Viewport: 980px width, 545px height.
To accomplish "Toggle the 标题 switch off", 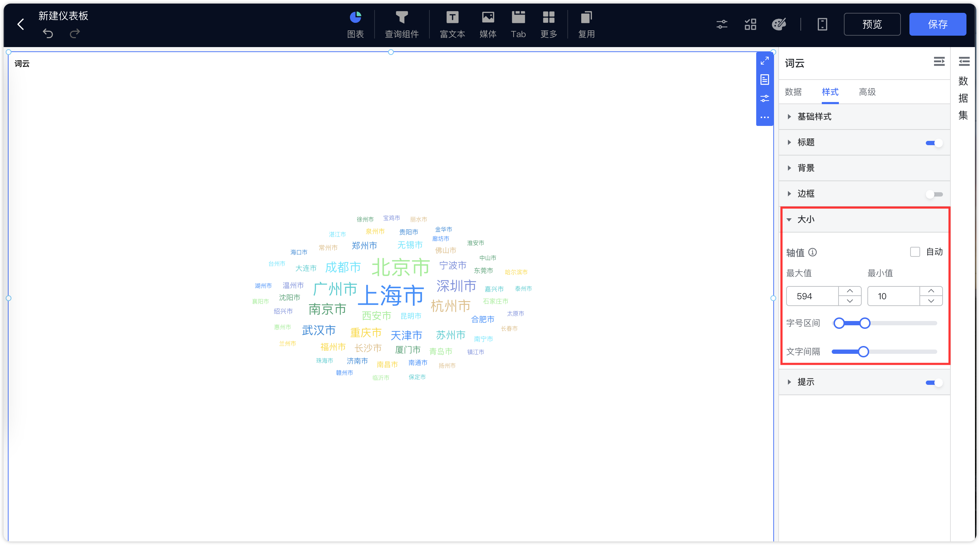I will point(934,143).
